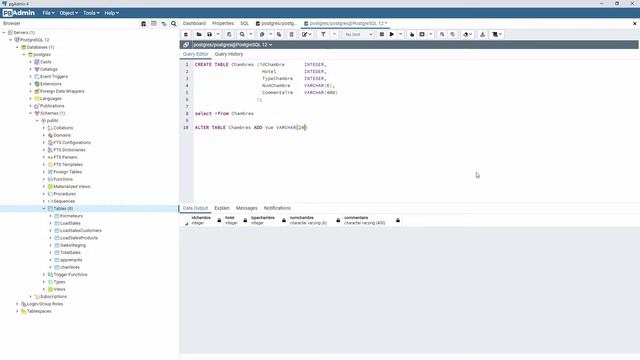640x360 pixels.
Task: Close the query tool panel with X
Action: pos(634,24)
